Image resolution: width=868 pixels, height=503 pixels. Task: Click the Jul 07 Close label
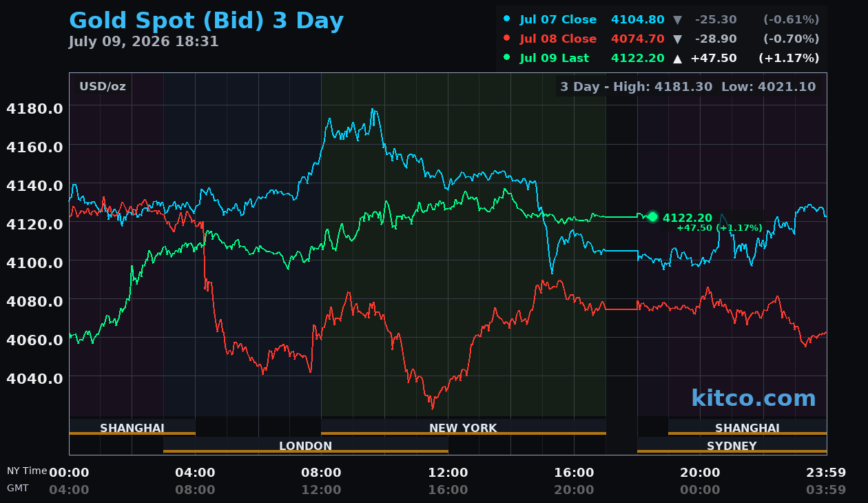coord(558,20)
